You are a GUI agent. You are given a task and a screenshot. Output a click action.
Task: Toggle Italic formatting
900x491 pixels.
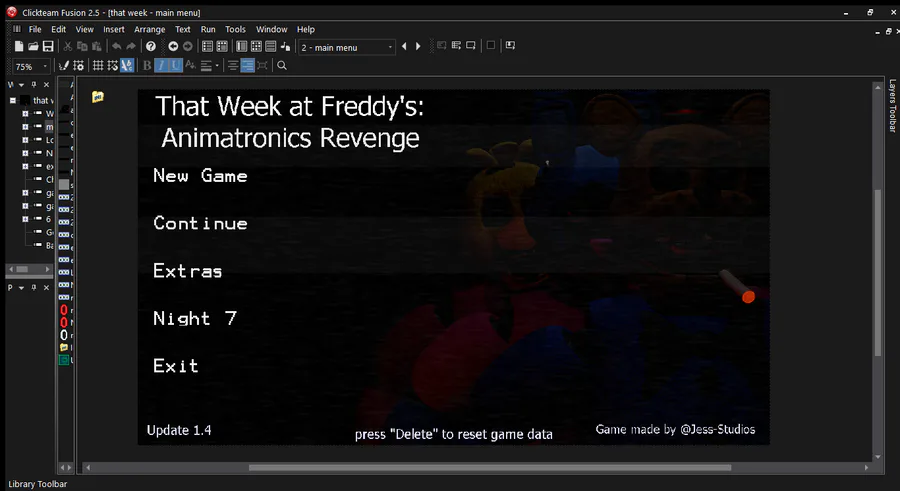[161, 66]
